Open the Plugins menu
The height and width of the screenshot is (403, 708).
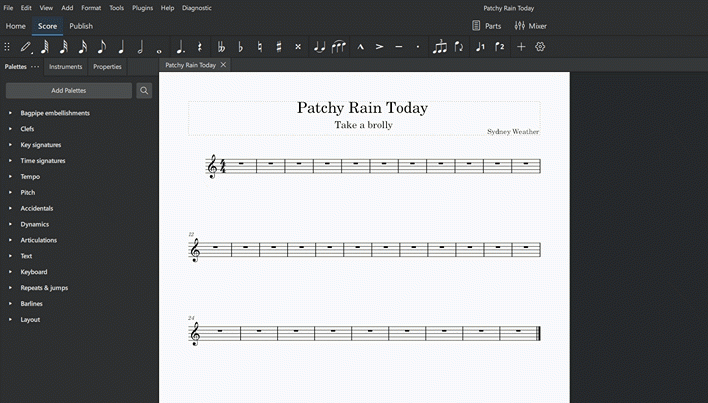(142, 7)
